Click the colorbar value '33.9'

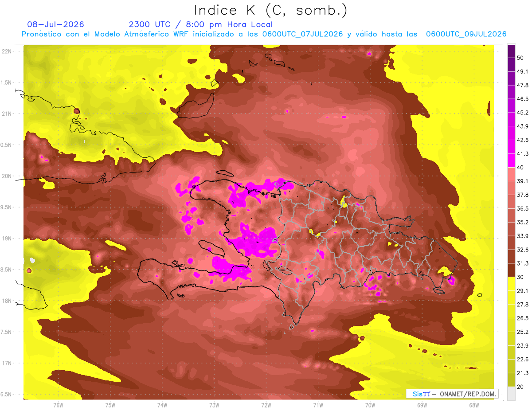point(522,236)
